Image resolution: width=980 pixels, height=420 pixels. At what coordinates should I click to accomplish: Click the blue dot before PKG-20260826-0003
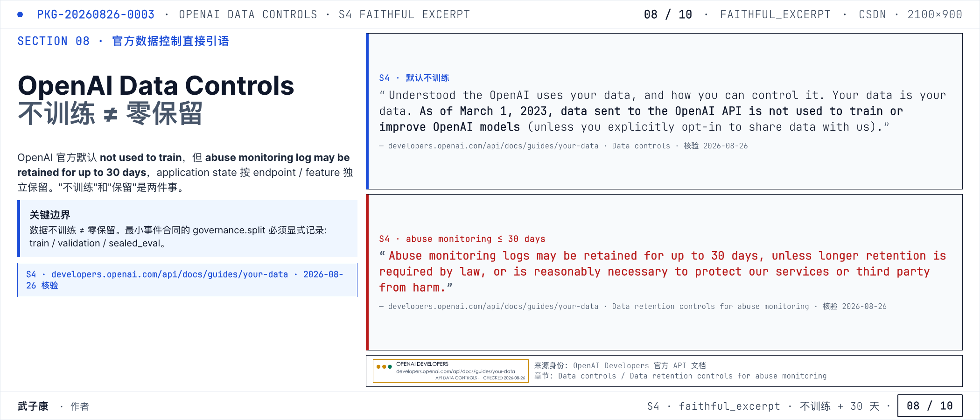(x=20, y=14)
